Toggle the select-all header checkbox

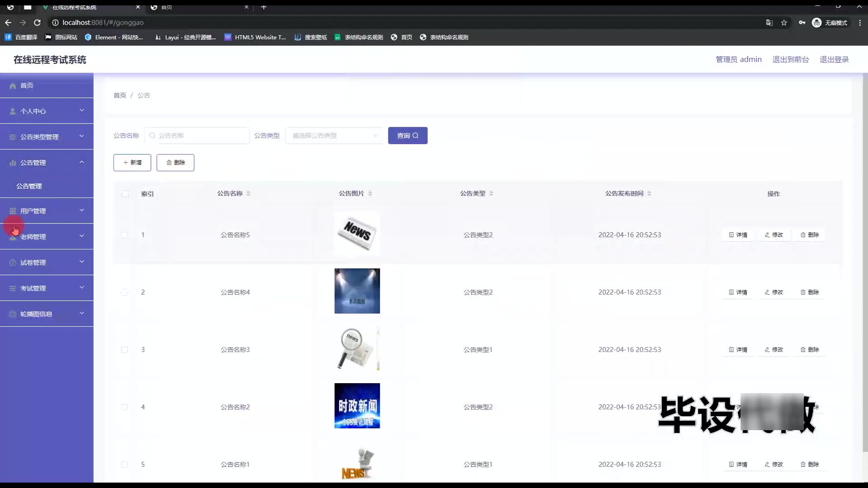125,194
